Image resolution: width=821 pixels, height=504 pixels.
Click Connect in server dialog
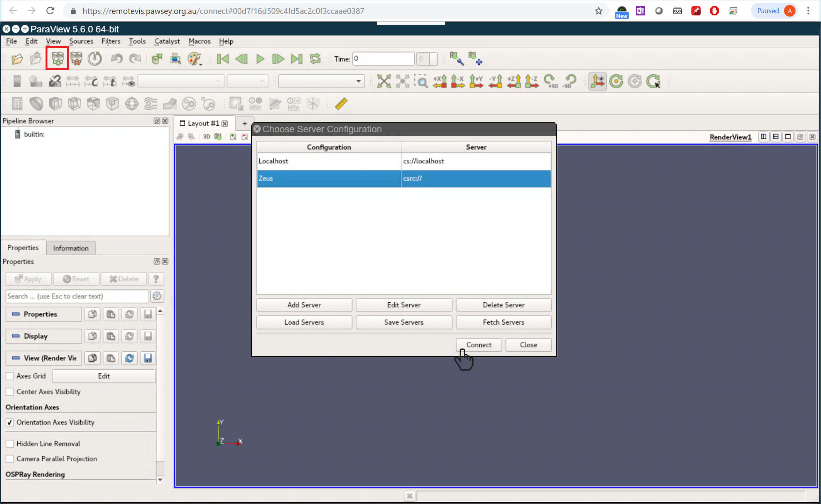point(479,345)
